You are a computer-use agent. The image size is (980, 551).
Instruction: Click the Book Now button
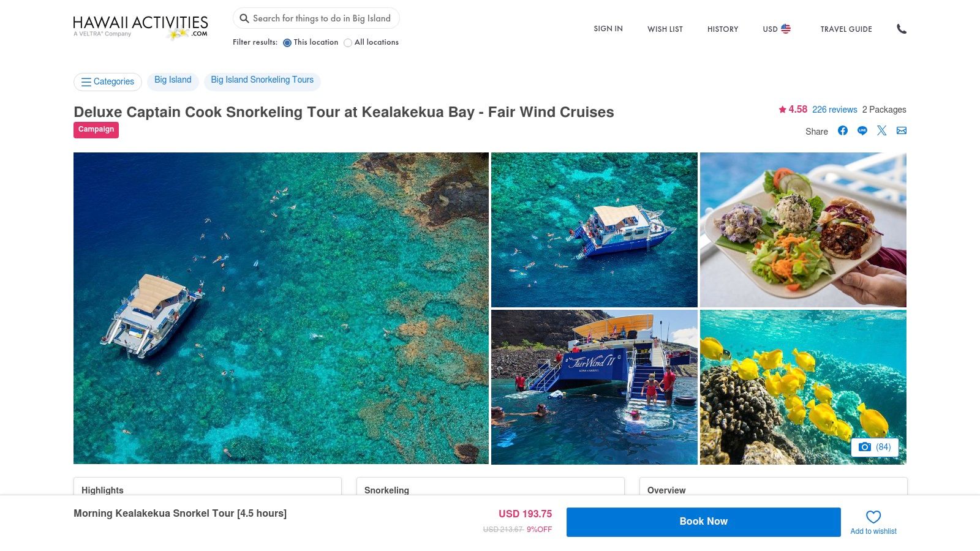click(x=703, y=522)
